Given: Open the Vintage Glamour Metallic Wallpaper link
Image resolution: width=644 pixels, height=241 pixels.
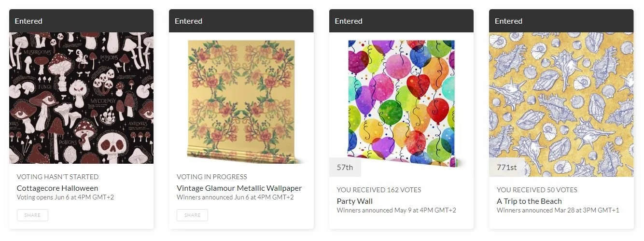Looking at the screenshot, I should (x=239, y=188).
